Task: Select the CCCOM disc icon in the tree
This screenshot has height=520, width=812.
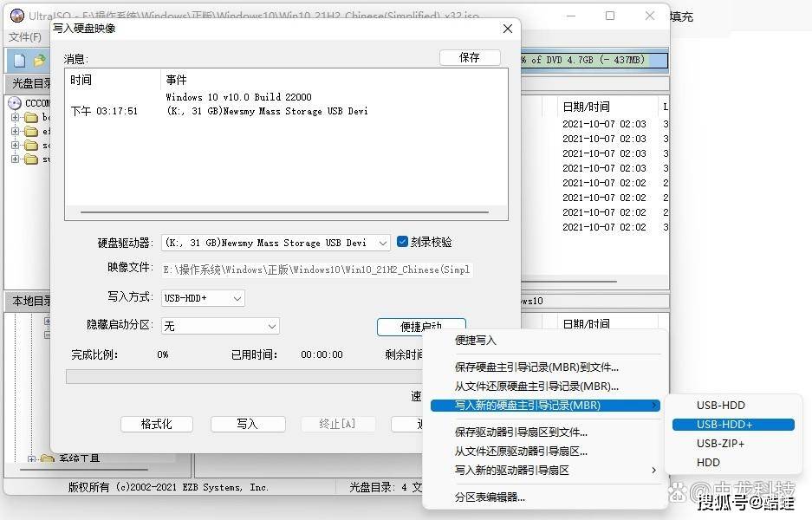Action: (x=15, y=103)
